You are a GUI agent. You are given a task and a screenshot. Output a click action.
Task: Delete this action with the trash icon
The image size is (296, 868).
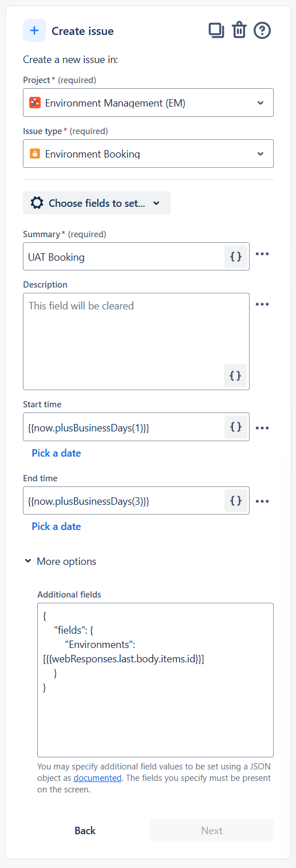(x=239, y=30)
